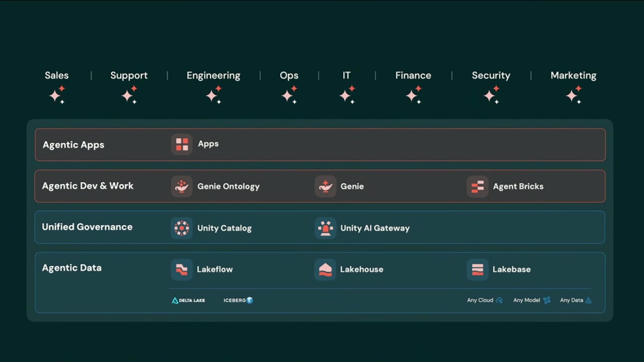
Task: Select the icon left of the standalone Genie label
Action: point(326,186)
